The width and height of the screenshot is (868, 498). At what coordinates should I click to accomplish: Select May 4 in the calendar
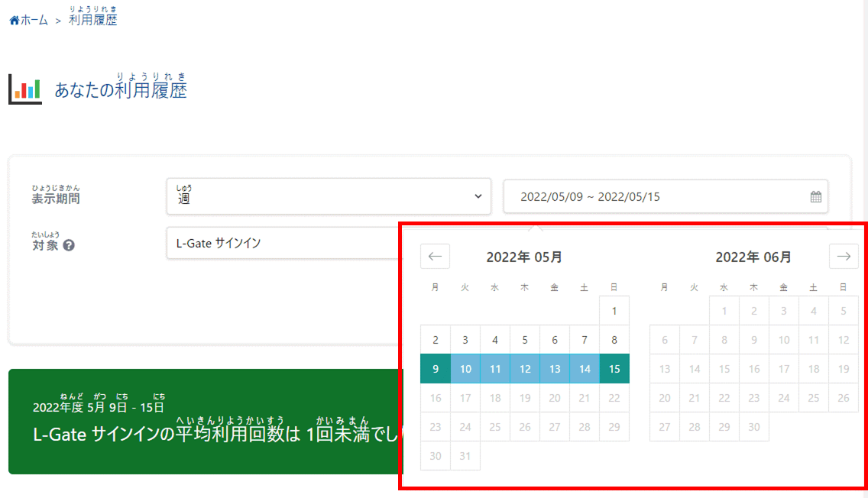click(x=495, y=340)
